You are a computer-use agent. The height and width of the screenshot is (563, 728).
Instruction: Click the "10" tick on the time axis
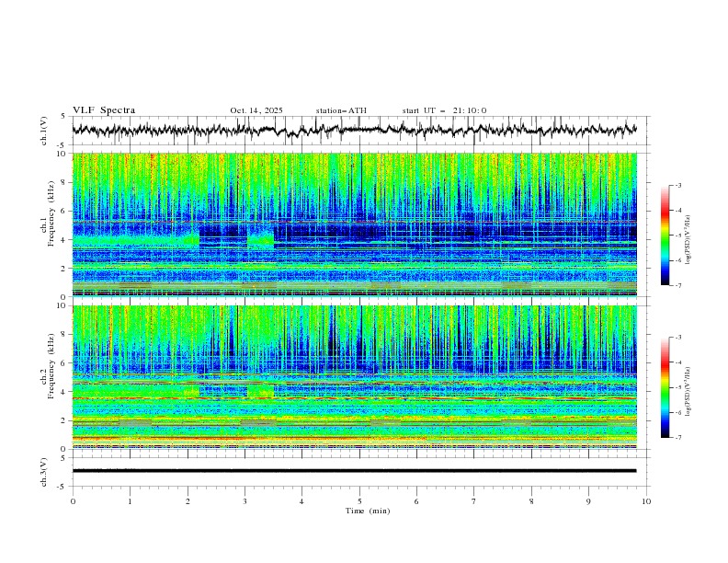(646, 501)
